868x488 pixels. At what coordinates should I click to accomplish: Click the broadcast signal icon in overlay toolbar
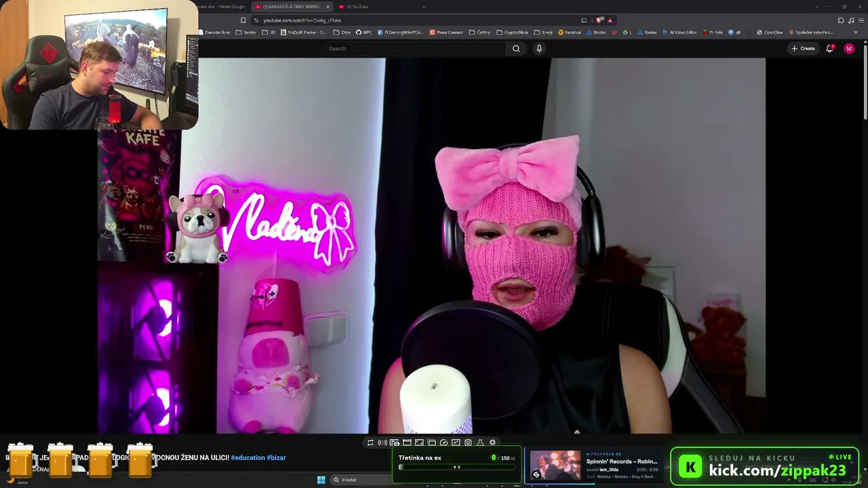click(382, 443)
